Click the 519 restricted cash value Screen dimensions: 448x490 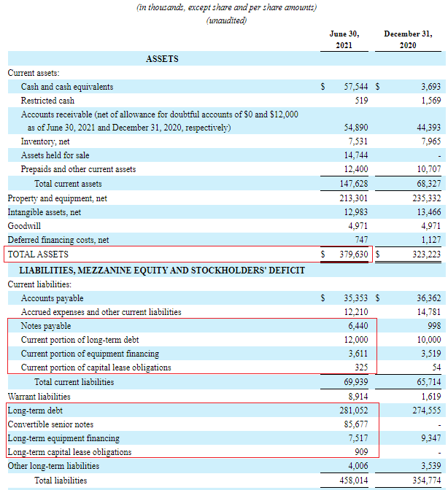[361, 101]
